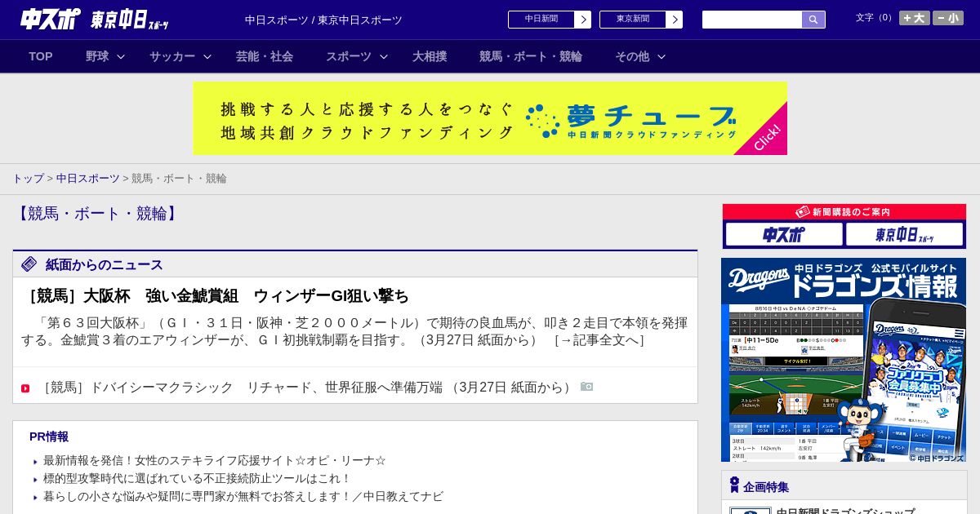Expand the スポーツ dropdown chevron
Image resolution: width=980 pixels, height=514 pixels.
pyautogui.click(x=384, y=56)
